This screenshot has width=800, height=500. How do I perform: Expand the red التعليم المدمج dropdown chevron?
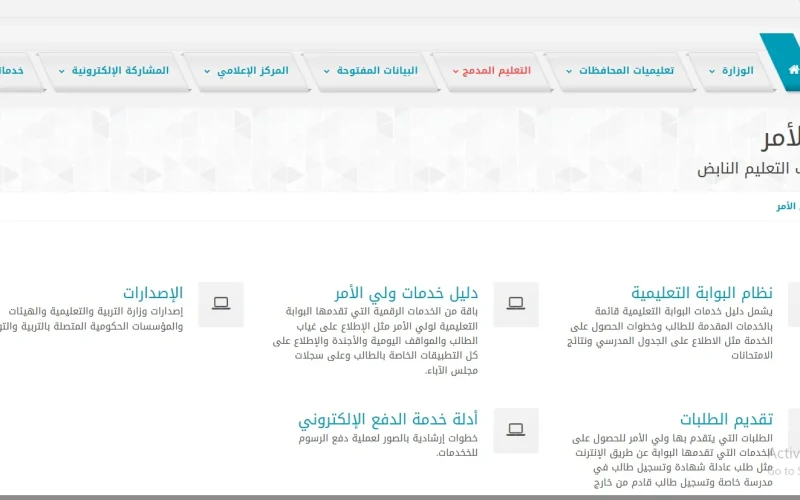pyautogui.click(x=456, y=72)
